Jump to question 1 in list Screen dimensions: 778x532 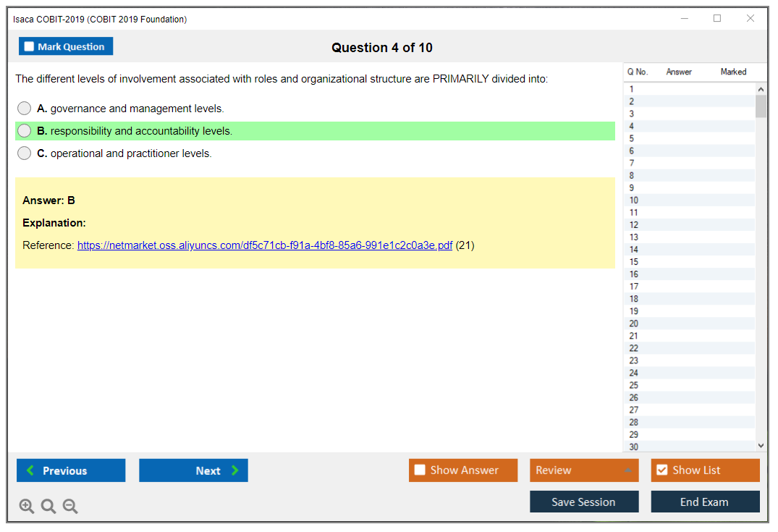(632, 89)
